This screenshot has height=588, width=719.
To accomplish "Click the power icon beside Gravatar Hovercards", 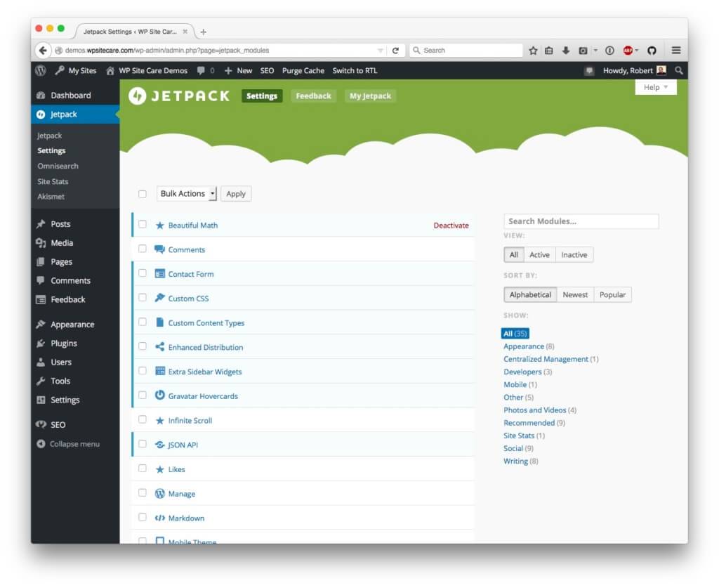I will point(159,395).
